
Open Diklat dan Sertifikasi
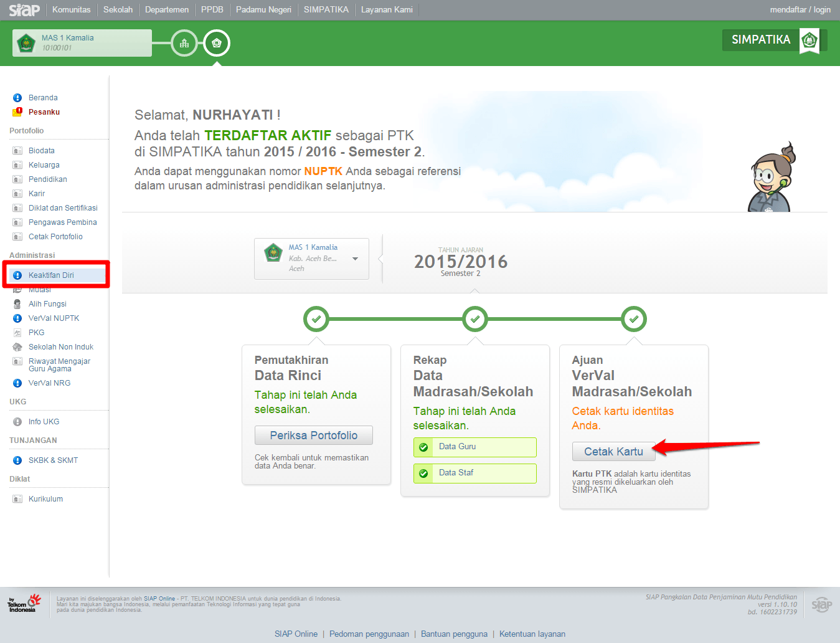63,208
